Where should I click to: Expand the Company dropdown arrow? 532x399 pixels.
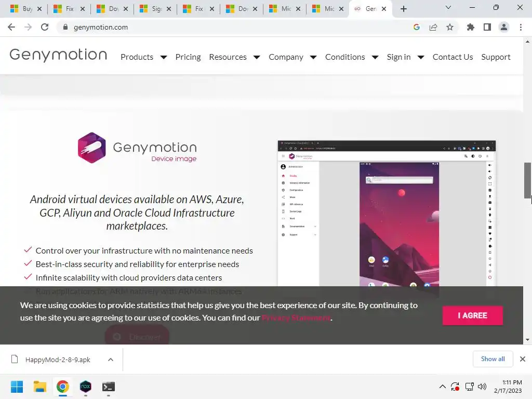point(313,57)
